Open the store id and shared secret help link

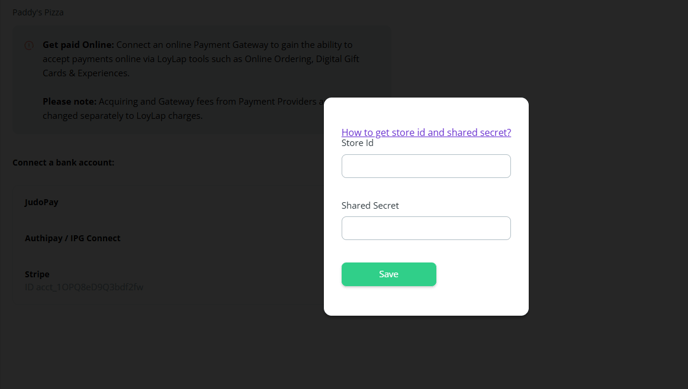click(x=426, y=132)
